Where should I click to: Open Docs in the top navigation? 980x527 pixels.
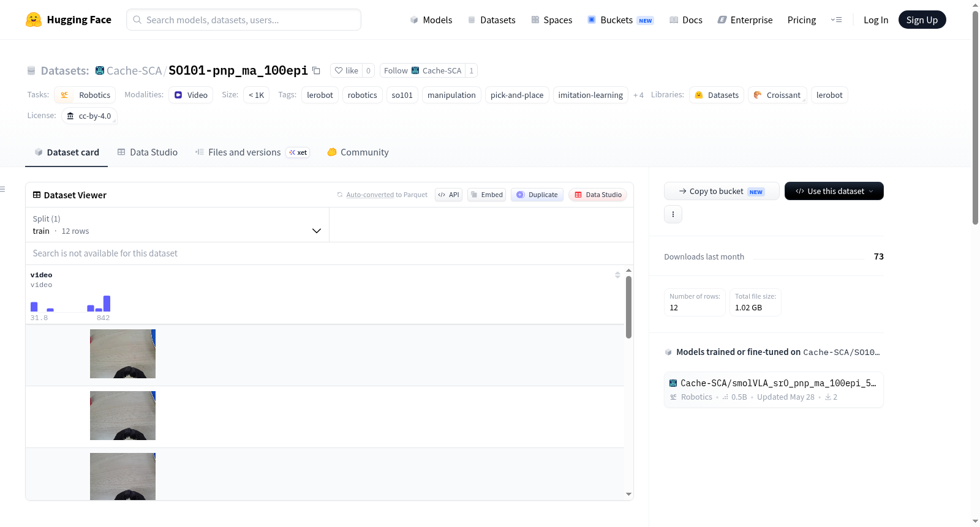tap(686, 20)
